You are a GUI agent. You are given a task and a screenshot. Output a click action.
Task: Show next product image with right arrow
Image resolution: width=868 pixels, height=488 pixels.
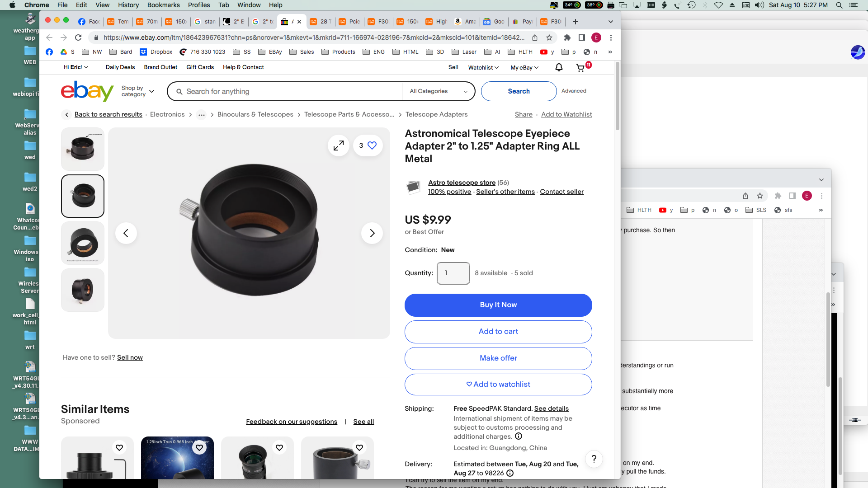pyautogui.click(x=372, y=233)
